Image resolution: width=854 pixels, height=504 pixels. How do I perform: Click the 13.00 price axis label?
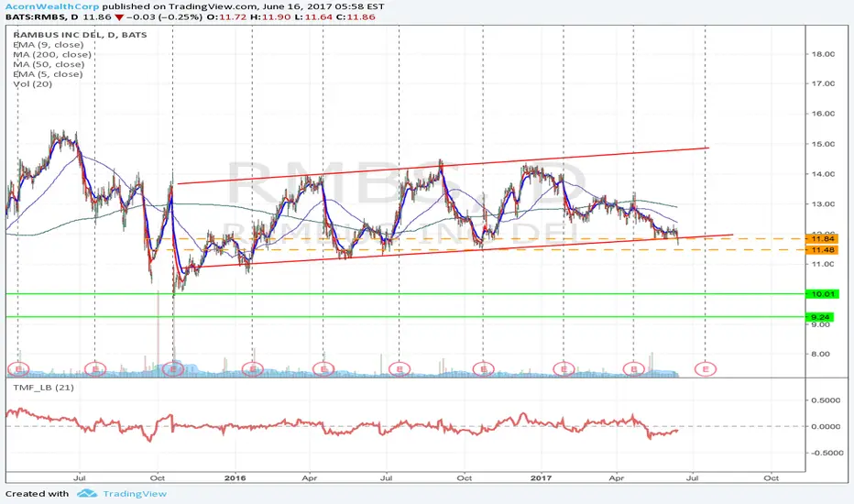click(x=823, y=203)
